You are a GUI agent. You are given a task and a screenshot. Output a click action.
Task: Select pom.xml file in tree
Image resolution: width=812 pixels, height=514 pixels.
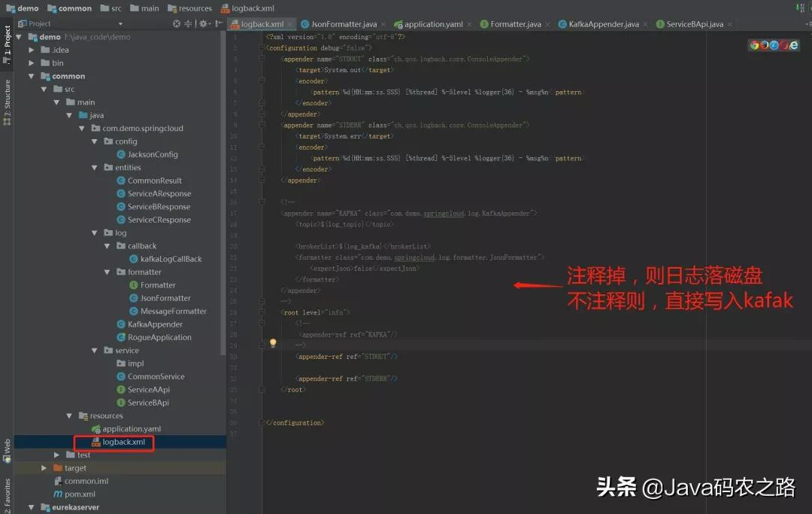click(74, 494)
